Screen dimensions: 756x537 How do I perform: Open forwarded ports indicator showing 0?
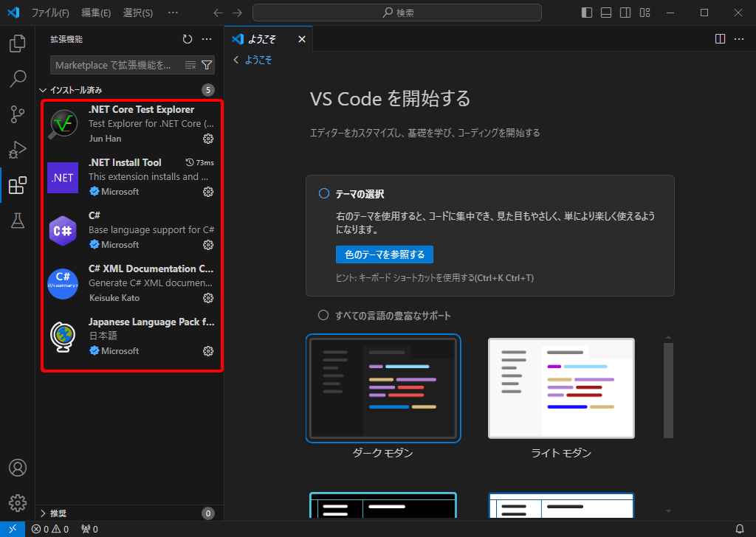pyautogui.click(x=89, y=529)
